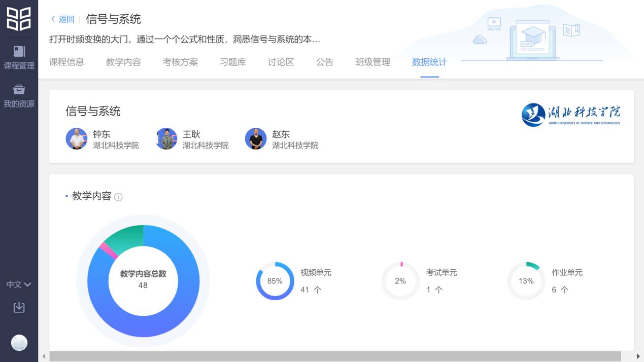The image size is (644, 362).
Task: Click the platform logo icon in sidebar
Action: tap(19, 19)
